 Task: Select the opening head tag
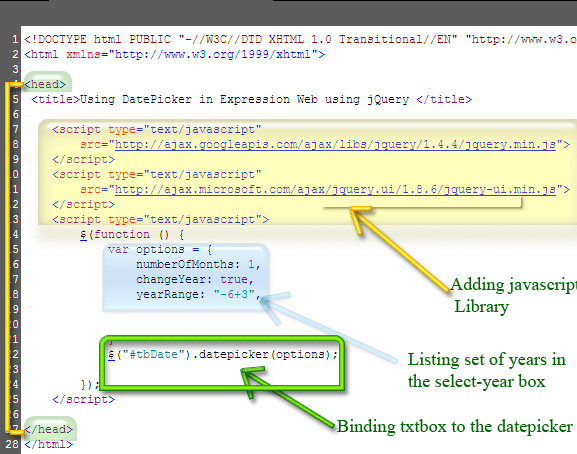pyautogui.click(x=45, y=85)
